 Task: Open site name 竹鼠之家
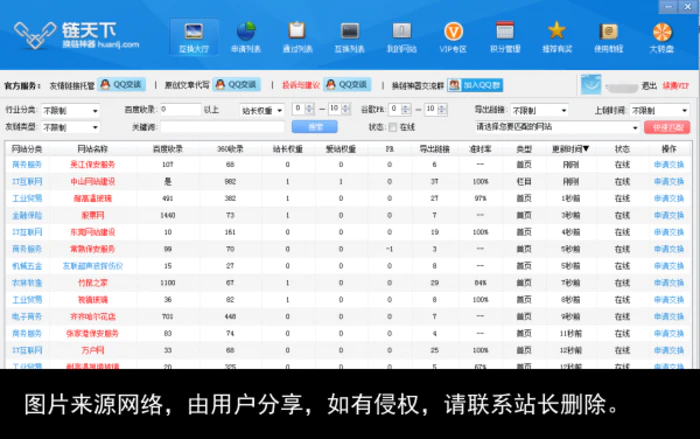point(92,283)
